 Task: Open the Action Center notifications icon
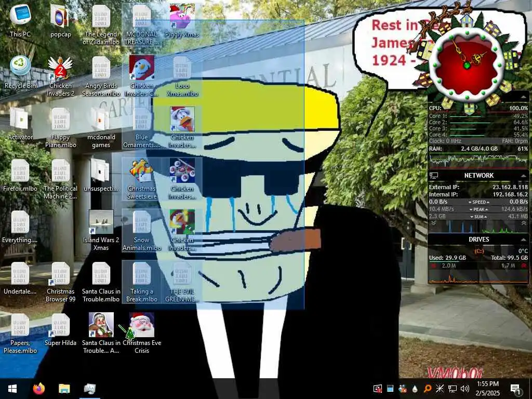click(515, 389)
